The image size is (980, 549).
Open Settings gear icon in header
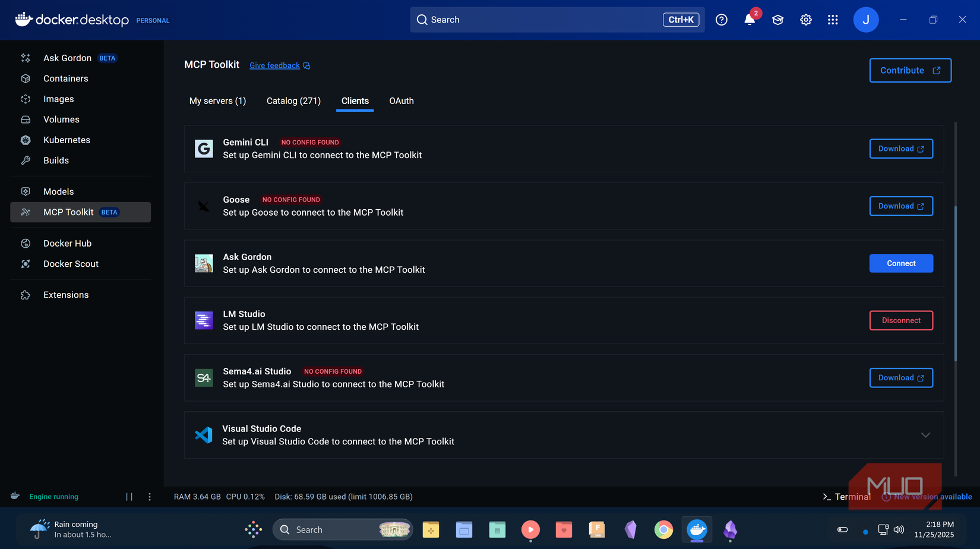(x=806, y=20)
